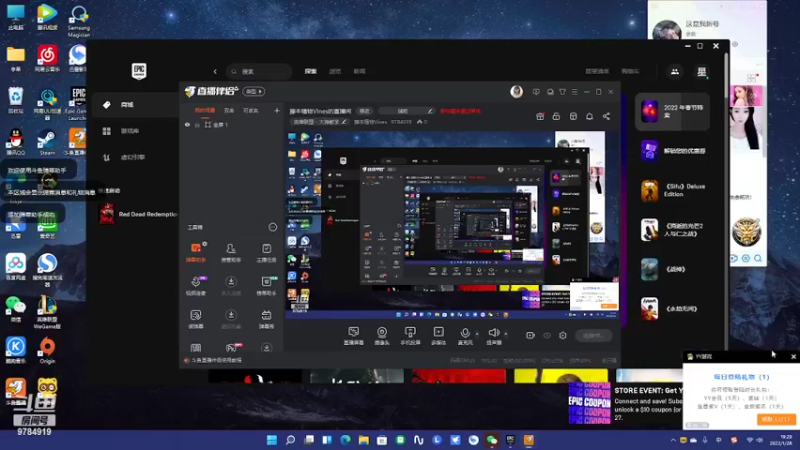This screenshot has height=450, width=800.
Task: Expand speaker options arrow
Action: pyautogui.click(x=506, y=334)
